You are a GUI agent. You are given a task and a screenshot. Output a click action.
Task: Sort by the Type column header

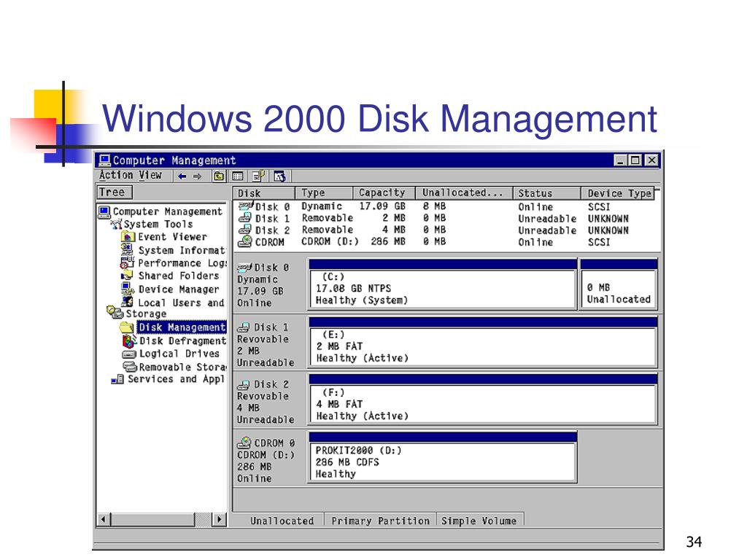click(324, 192)
